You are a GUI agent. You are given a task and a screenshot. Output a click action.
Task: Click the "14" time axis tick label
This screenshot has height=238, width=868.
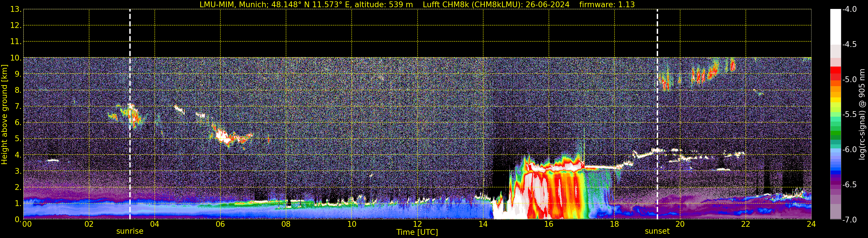click(x=483, y=224)
